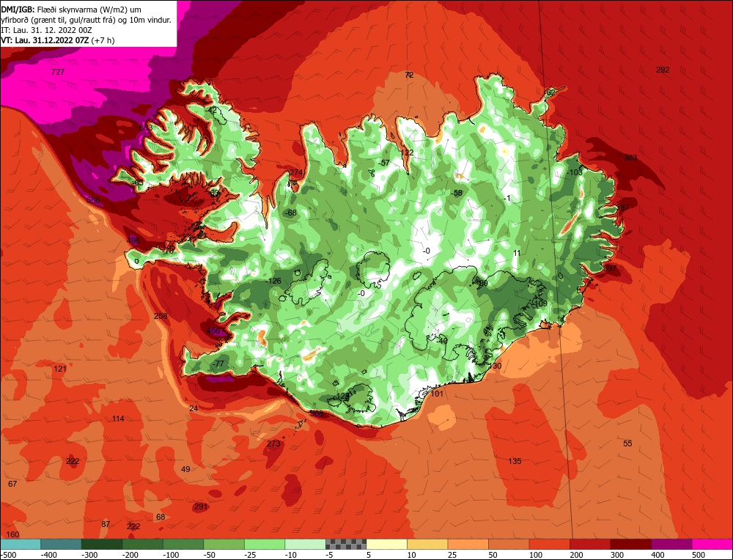Click the green legend swatch between -100 and -50
The height and width of the screenshot is (560, 733).
click(x=183, y=544)
